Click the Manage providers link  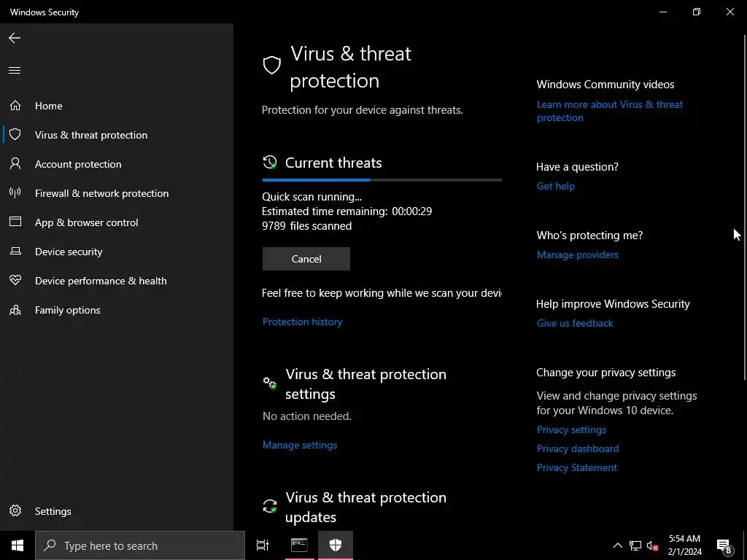[x=578, y=254]
